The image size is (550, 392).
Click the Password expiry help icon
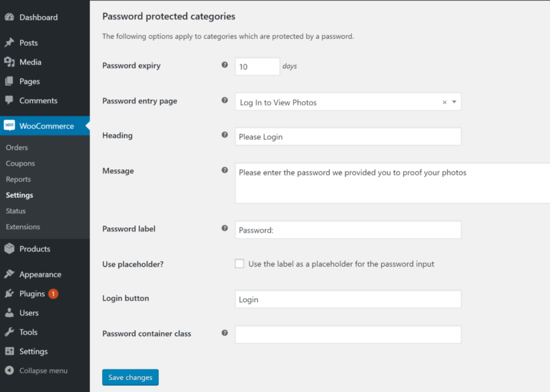225,65
